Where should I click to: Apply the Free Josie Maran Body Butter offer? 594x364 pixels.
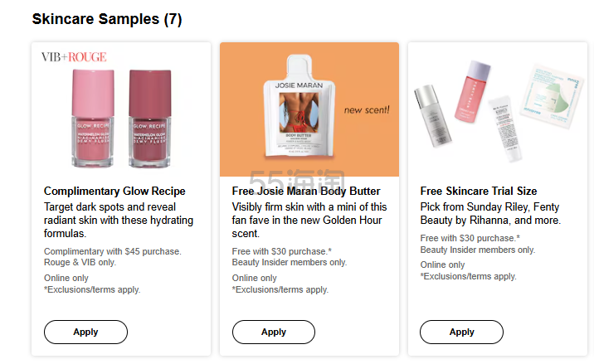point(274,332)
